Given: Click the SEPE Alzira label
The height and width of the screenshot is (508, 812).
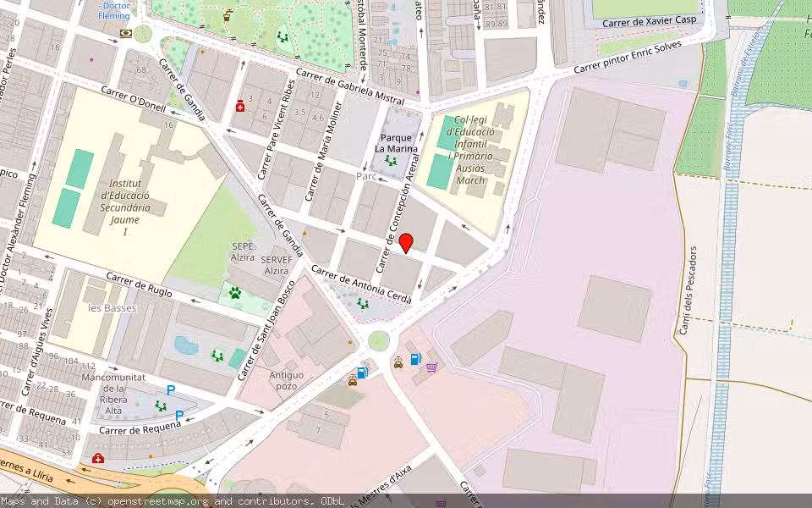Looking at the screenshot, I should (x=243, y=252).
